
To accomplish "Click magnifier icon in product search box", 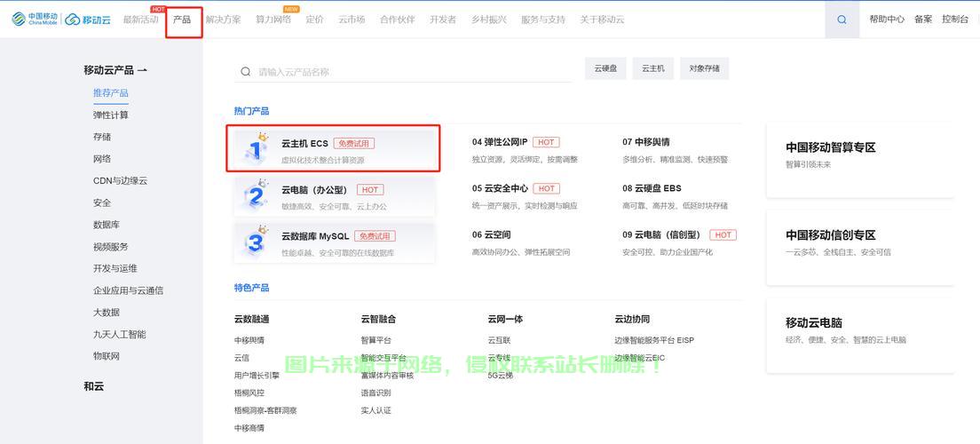I will [246, 72].
